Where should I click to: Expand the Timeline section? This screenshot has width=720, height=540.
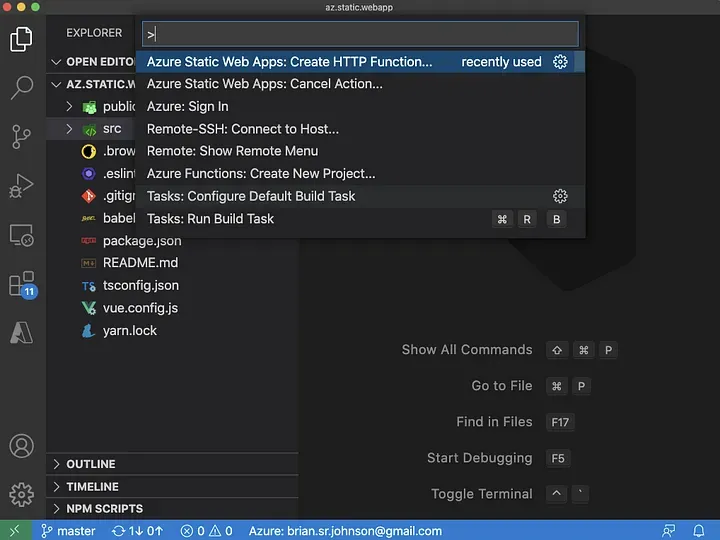172,486
